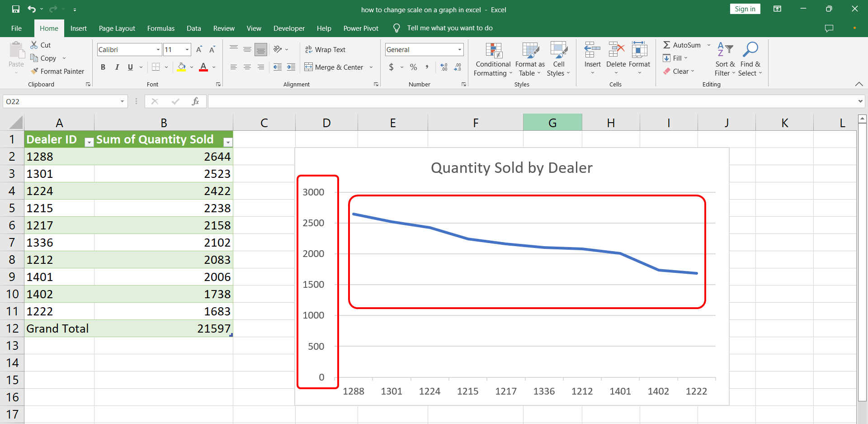This screenshot has height=424, width=868.
Task: Click the Increase Indent icon
Action: click(291, 67)
